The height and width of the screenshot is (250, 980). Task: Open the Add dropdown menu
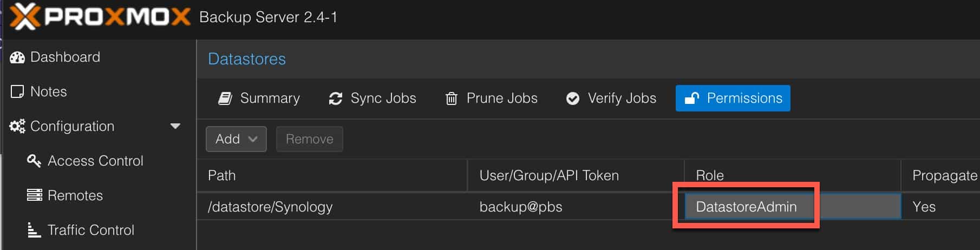click(x=236, y=139)
